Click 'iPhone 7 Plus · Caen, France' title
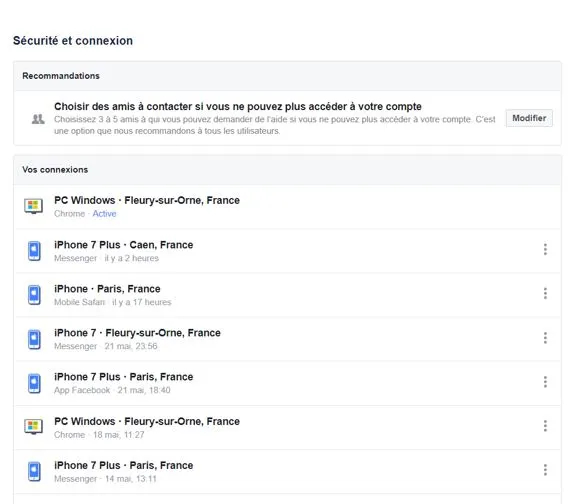The width and height of the screenshot is (586, 504). (x=124, y=245)
